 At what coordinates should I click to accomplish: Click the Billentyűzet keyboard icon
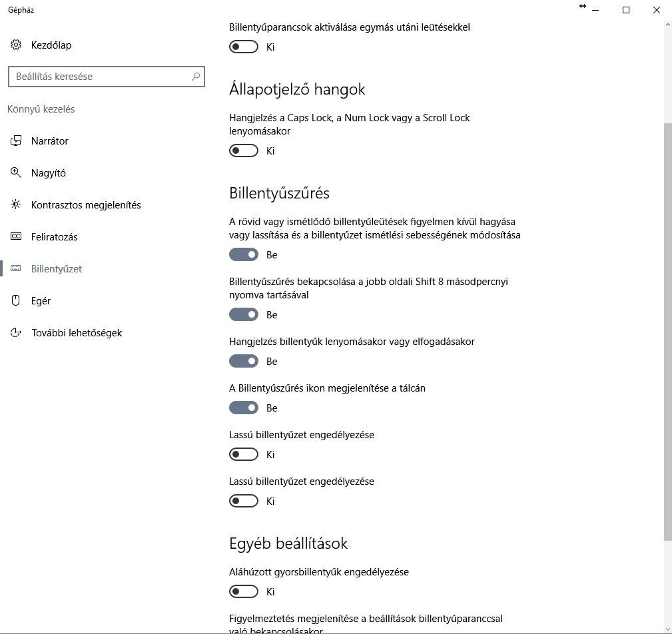pyautogui.click(x=16, y=268)
